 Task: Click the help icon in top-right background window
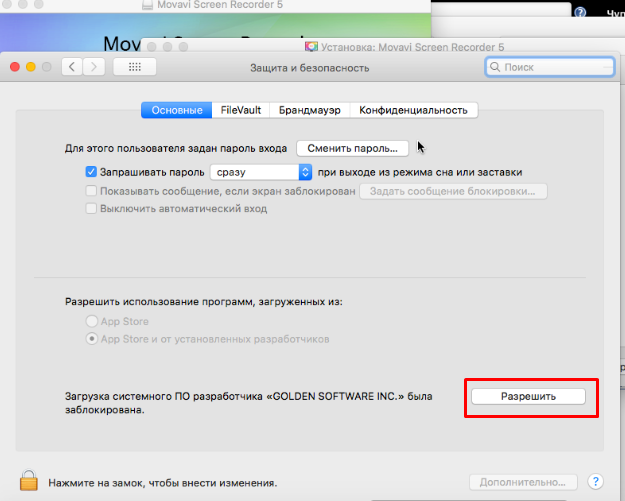tap(580, 12)
